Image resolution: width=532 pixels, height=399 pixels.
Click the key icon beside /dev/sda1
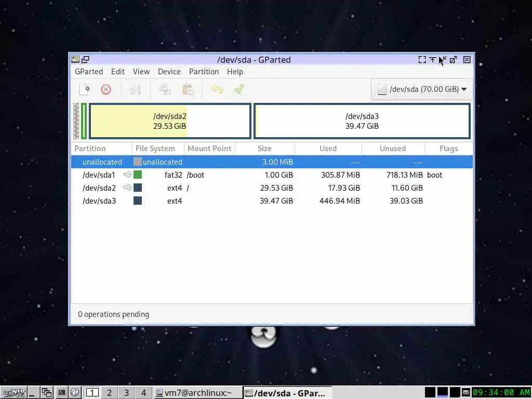pyautogui.click(x=127, y=175)
